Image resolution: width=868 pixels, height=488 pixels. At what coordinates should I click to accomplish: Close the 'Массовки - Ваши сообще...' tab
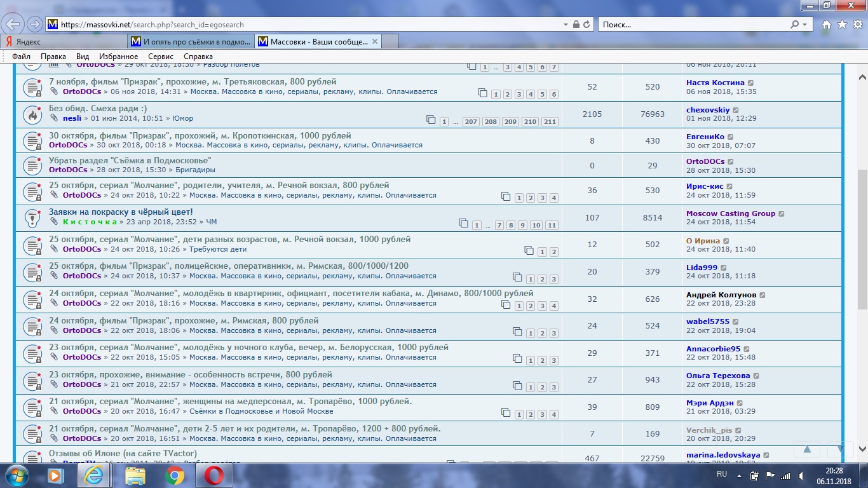(375, 42)
